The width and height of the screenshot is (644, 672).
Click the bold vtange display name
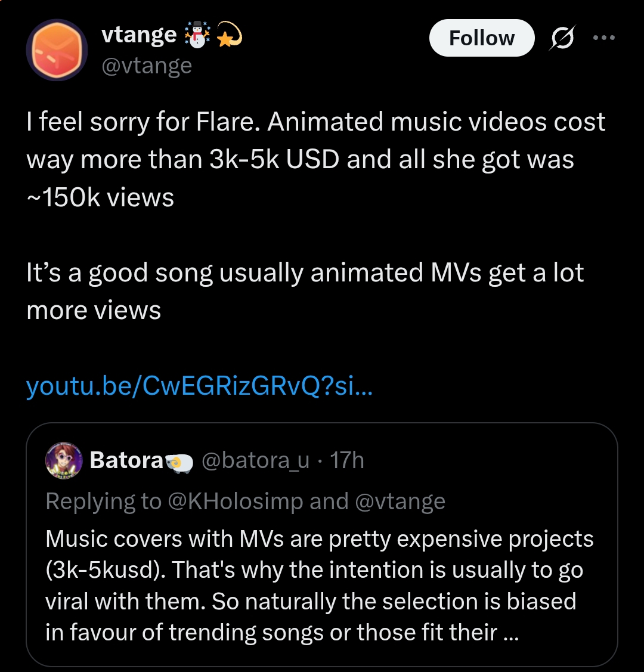coord(140,36)
